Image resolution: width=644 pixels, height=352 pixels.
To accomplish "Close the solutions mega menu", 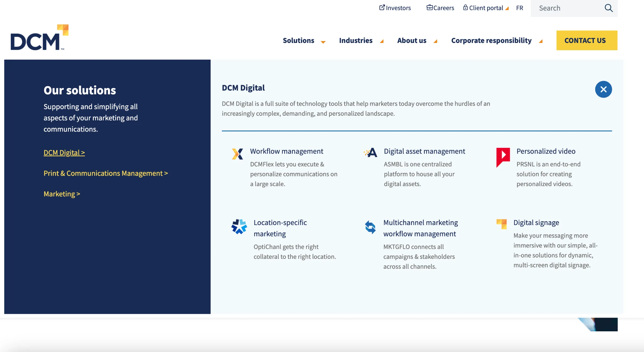I will pyautogui.click(x=603, y=89).
